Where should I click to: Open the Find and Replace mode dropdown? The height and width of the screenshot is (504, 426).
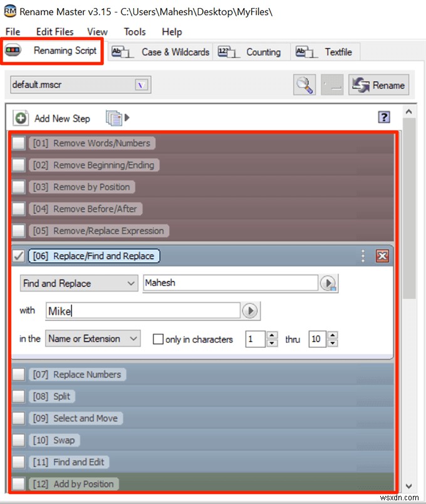tap(79, 283)
